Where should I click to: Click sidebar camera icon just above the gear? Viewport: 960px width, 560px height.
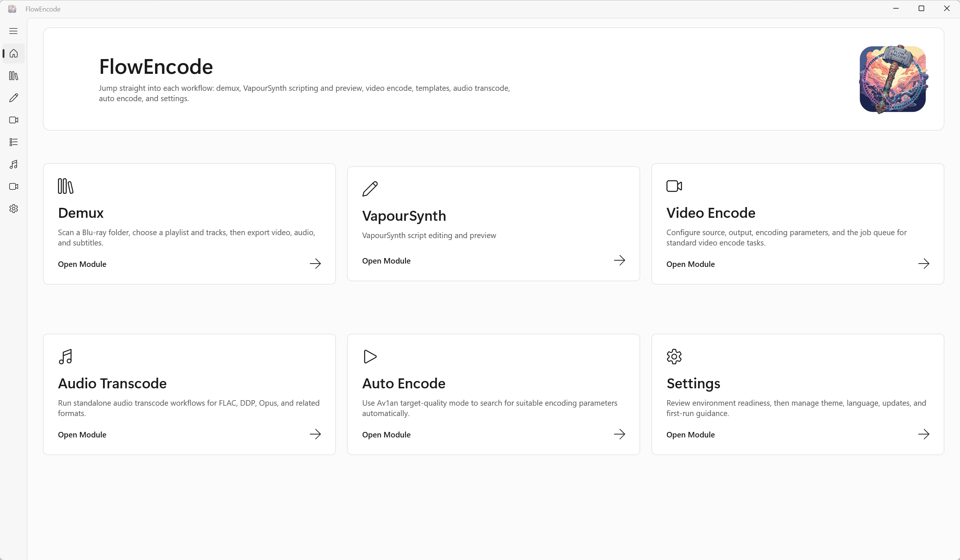[14, 186]
